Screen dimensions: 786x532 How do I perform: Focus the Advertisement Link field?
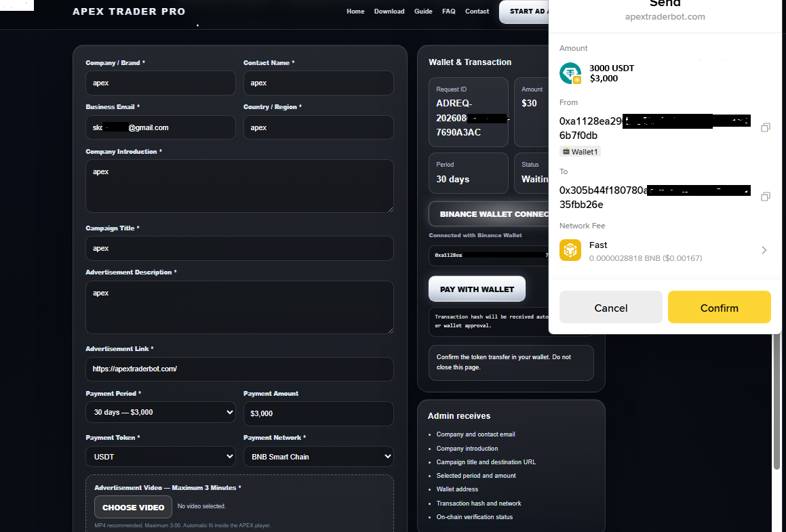tap(239, 369)
